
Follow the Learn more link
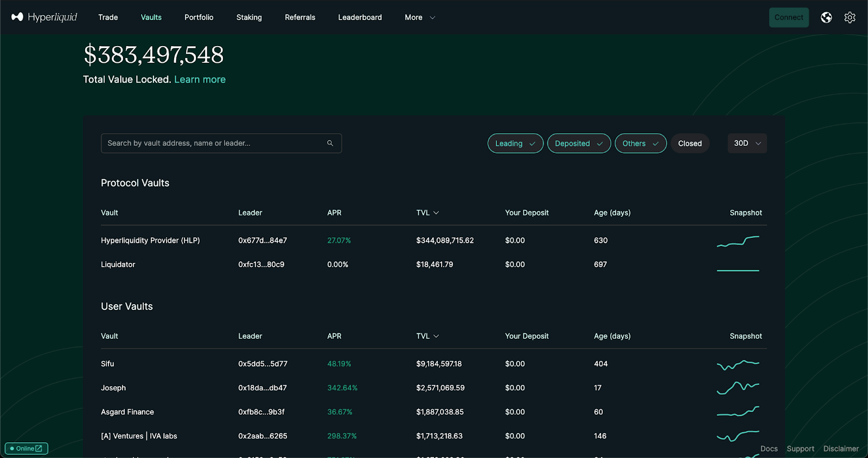(x=200, y=79)
